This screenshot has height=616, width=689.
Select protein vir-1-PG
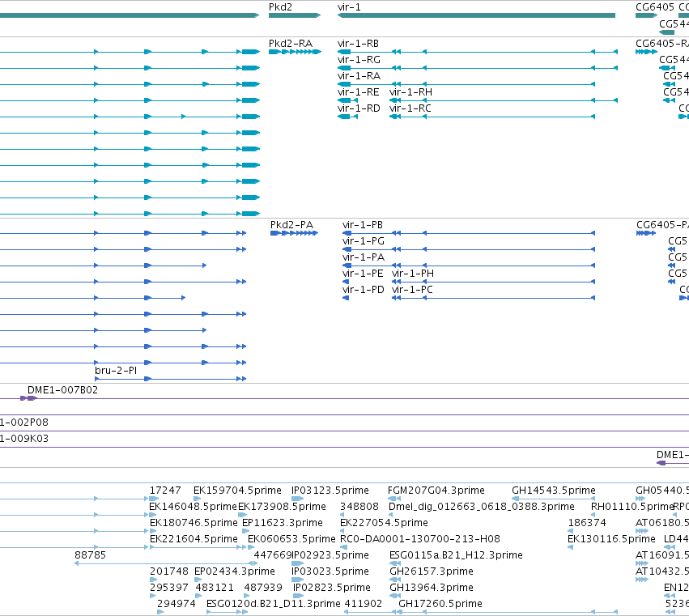tap(364, 241)
